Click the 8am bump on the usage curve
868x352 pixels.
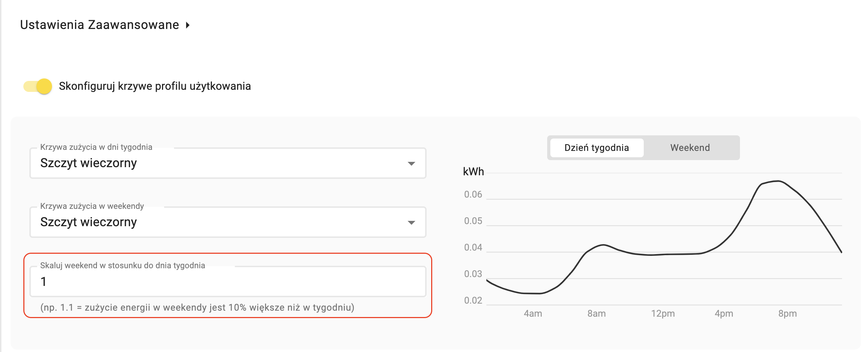603,245
